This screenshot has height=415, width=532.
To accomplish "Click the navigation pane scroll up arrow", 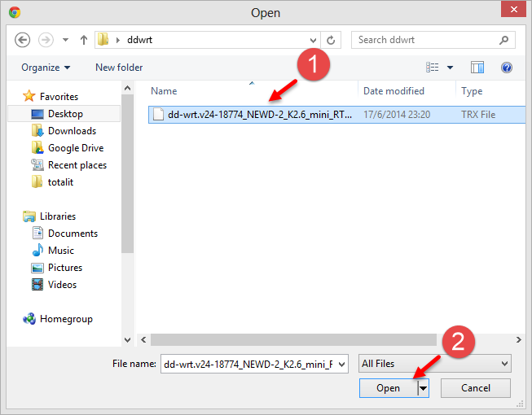I will coord(128,88).
